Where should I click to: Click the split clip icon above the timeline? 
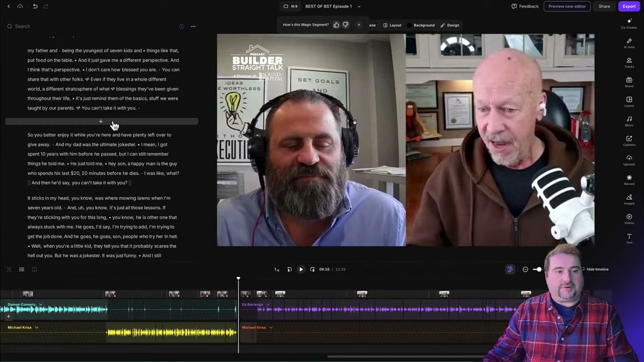click(9, 269)
